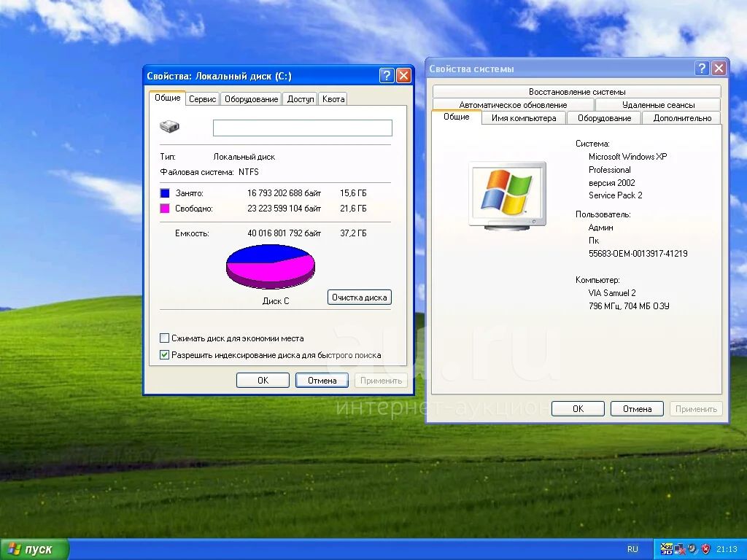Click Применить in disk properties dialog

tap(381, 380)
